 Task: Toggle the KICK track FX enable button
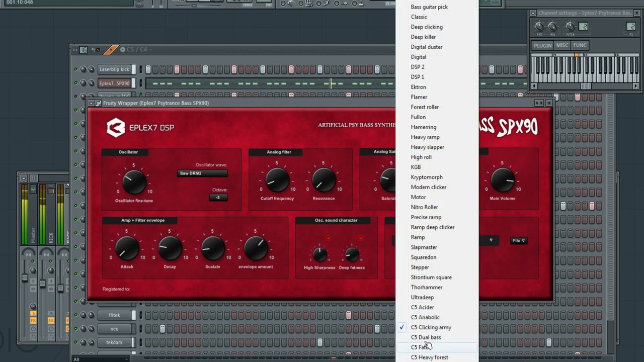tap(51, 320)
